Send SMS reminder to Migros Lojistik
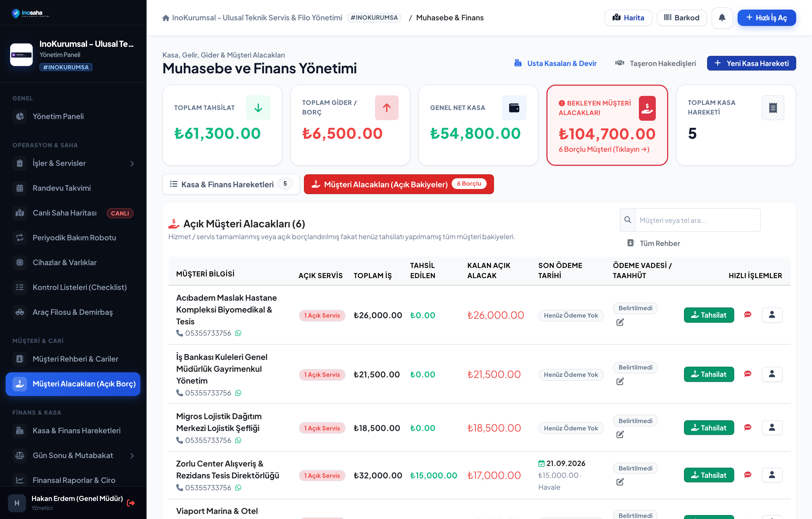 pos(748,427)
